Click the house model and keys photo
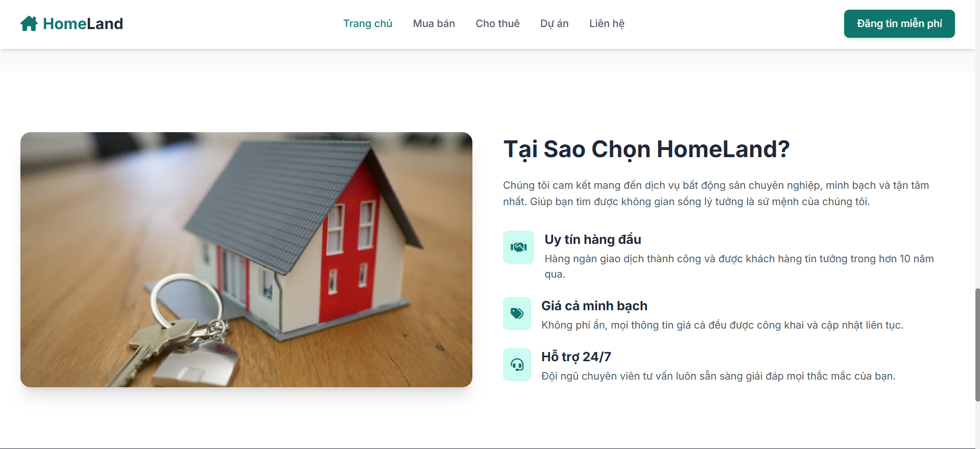Viewport: 980px width, 449px height. click(x=246, y=260)
